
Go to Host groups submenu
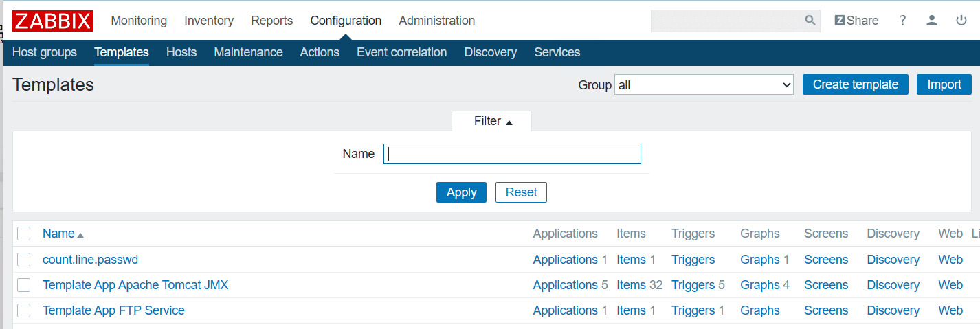[x=45, y=52]
